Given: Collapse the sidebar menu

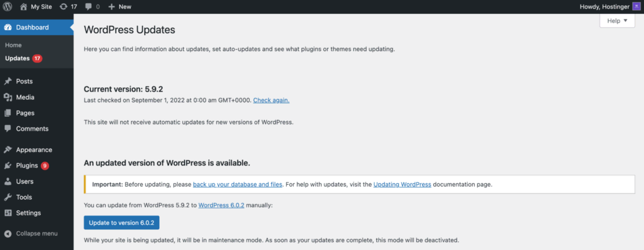Looking at the screenshot, I should (31, 234).
